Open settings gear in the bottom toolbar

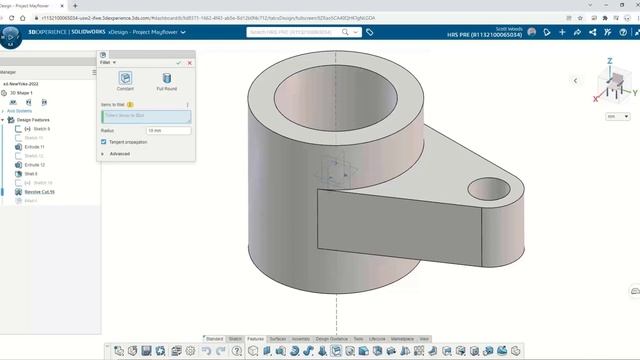(x=190, y=351)
